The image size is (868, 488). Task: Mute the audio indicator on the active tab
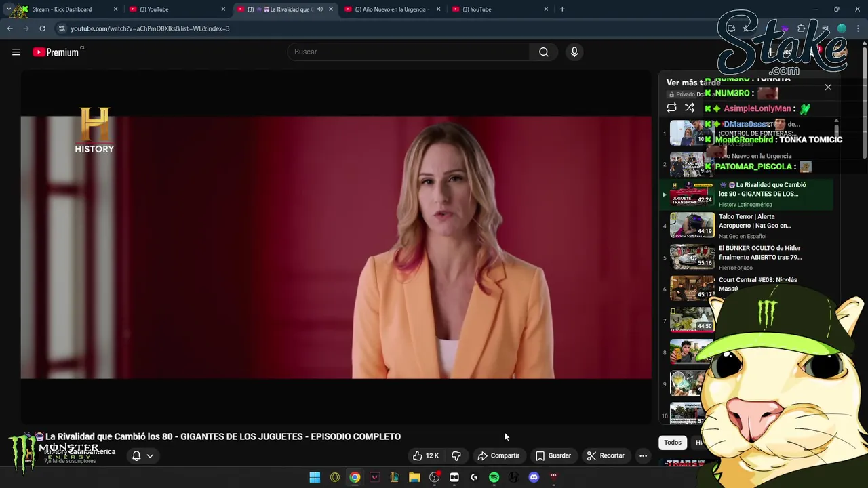[320, 9]
